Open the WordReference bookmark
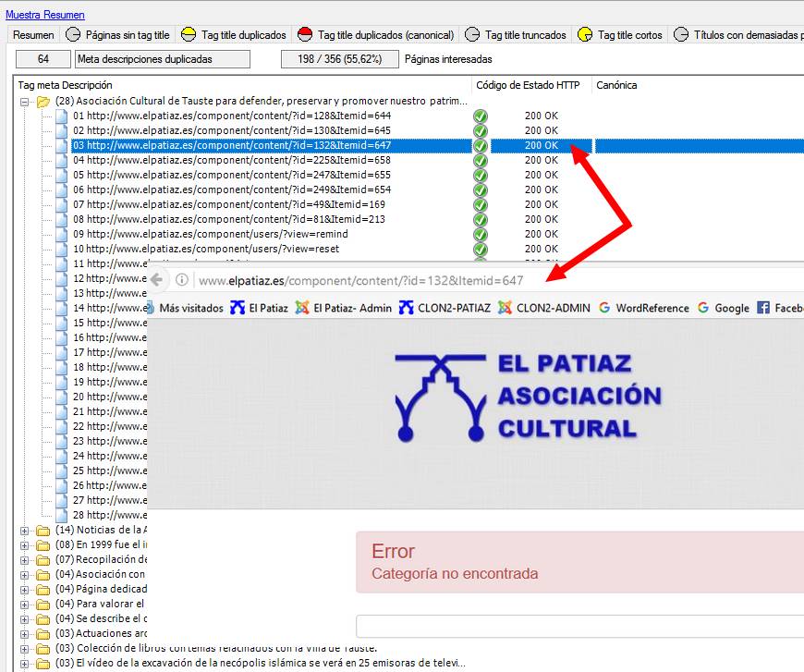 pyautogui.click(x=644, y=308)
